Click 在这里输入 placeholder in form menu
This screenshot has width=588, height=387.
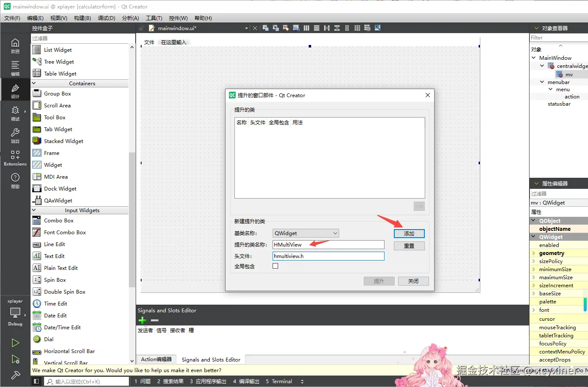pyautogui.click(x=174, y=42)
